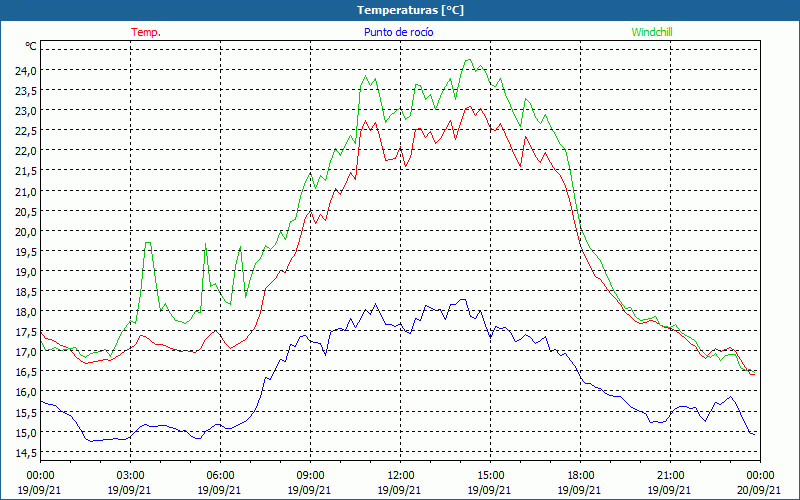
Task: Click the '17,5' y-axis value
Action: pyautogui.click(x=25, y=332)
